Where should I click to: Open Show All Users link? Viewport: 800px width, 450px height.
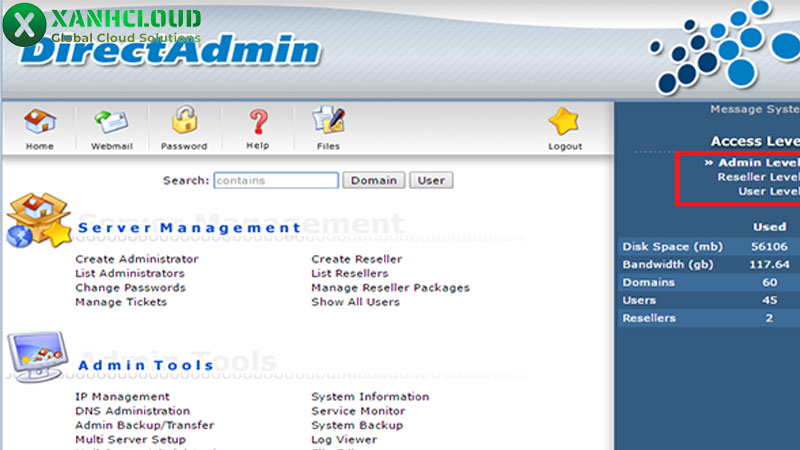(x=355, y=302)
